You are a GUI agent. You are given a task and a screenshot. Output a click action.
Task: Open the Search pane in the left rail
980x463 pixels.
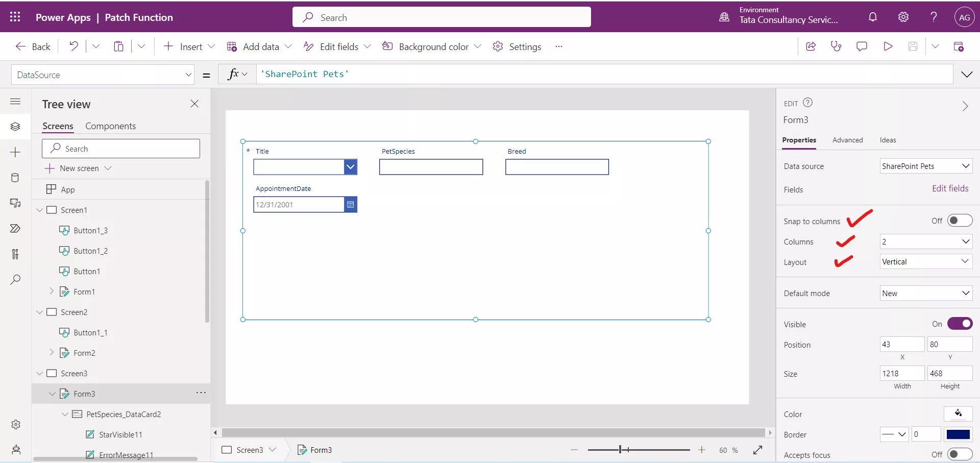[16, 280]
